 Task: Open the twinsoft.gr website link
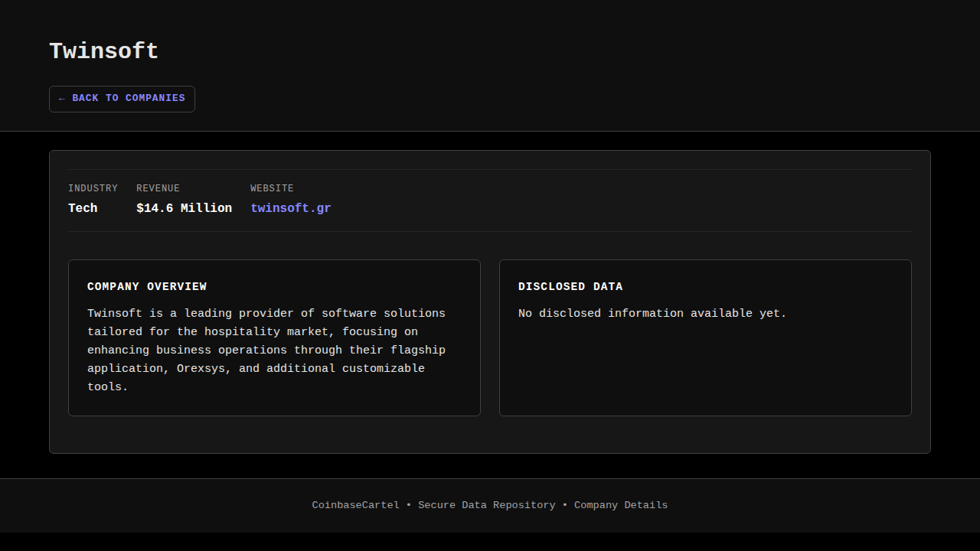(x=290, y=208)
